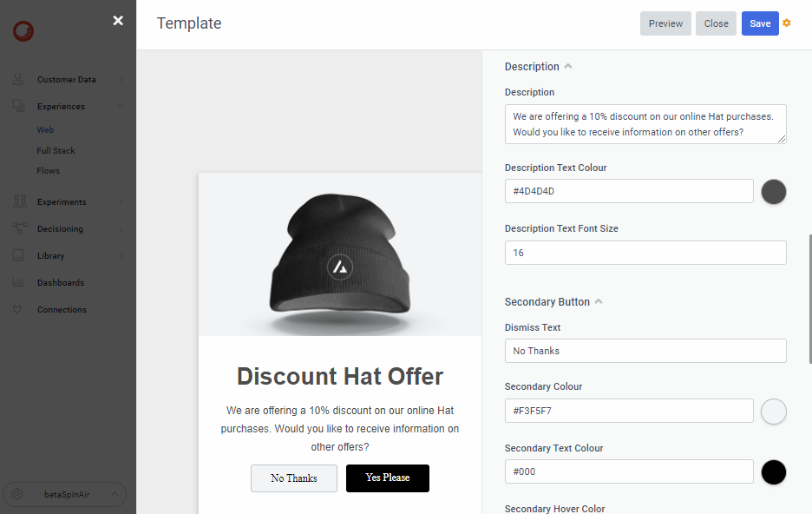812x514 pixels.
Task: Click the red logo in the sidebar
Action: (23, 32)
